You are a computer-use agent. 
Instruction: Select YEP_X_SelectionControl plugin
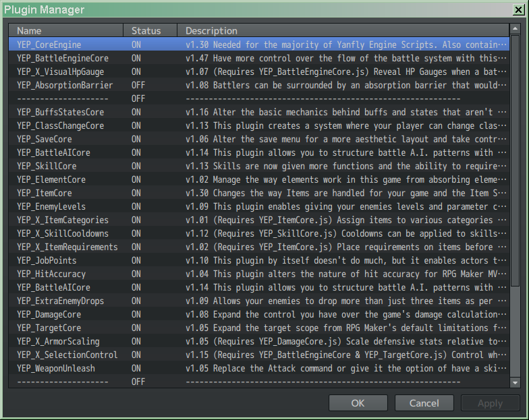click(259, 355)
